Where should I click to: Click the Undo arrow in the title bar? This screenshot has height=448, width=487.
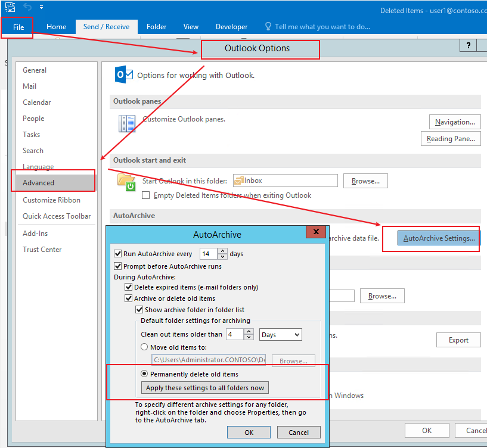(27, 7)
